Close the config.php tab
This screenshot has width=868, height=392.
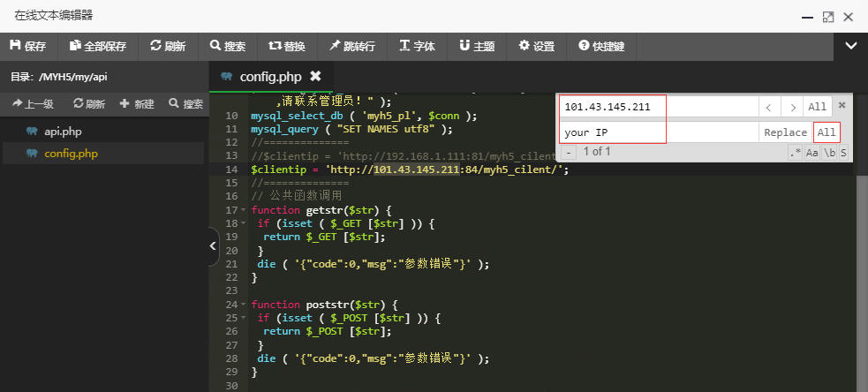coord(315,76)
